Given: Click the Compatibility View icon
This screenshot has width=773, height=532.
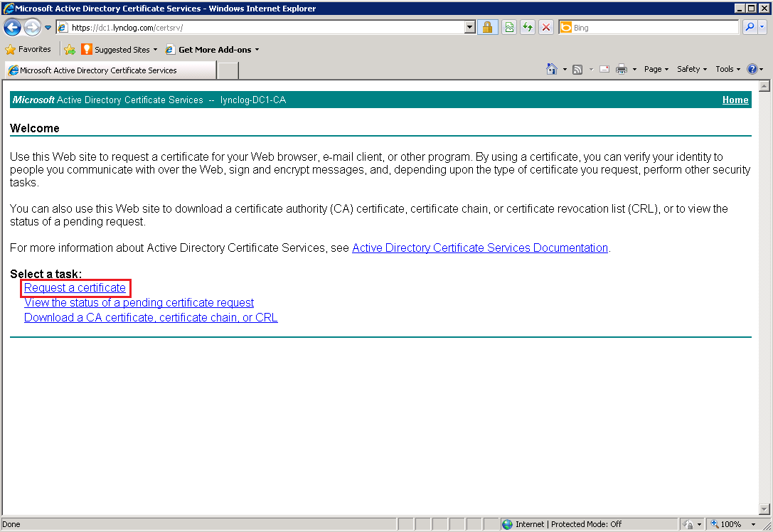Looking at the screenshot, I should (x=509, y=28).
